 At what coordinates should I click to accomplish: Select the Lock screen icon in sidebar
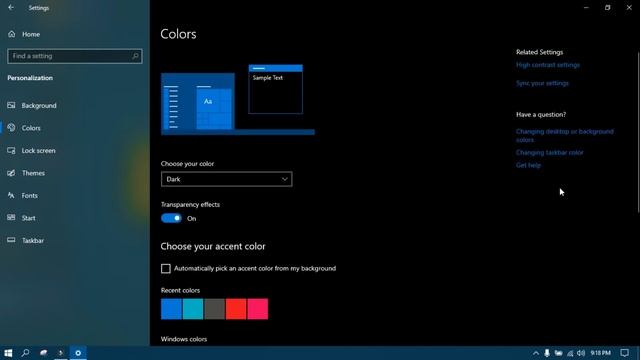(11, 150)
